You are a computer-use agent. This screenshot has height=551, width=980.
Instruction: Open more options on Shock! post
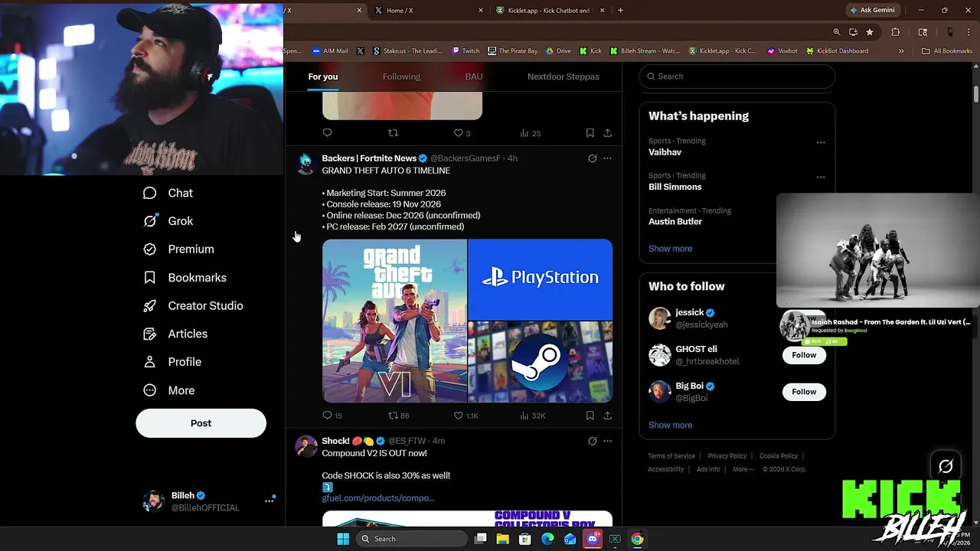(607, 441)
